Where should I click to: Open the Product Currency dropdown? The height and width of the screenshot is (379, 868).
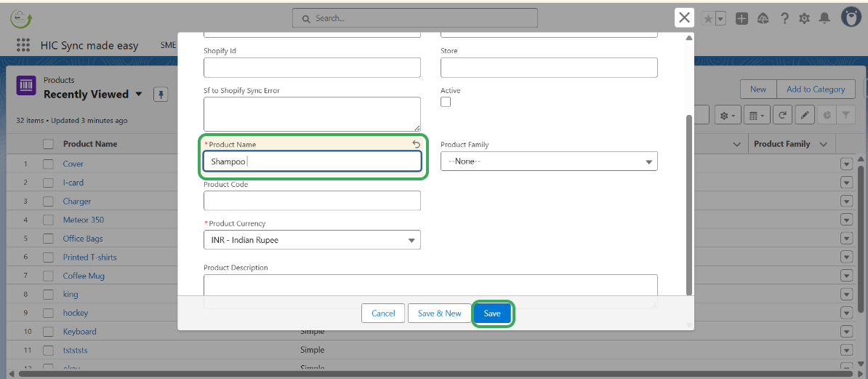coord(312,240)
